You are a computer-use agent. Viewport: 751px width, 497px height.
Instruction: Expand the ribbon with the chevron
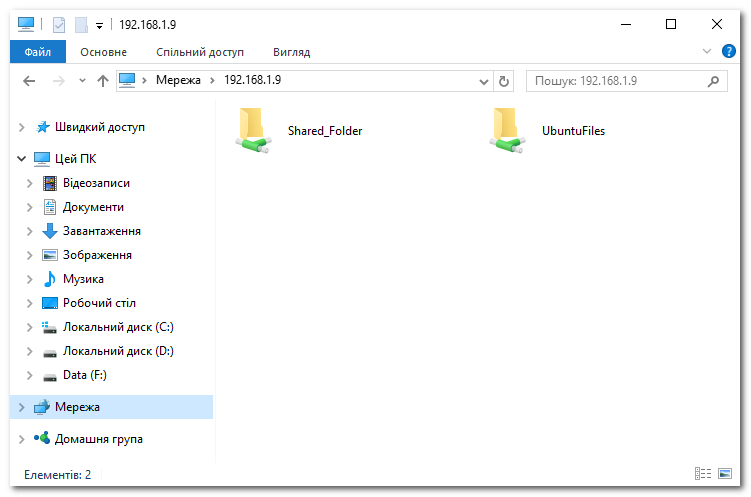[706, 51]
